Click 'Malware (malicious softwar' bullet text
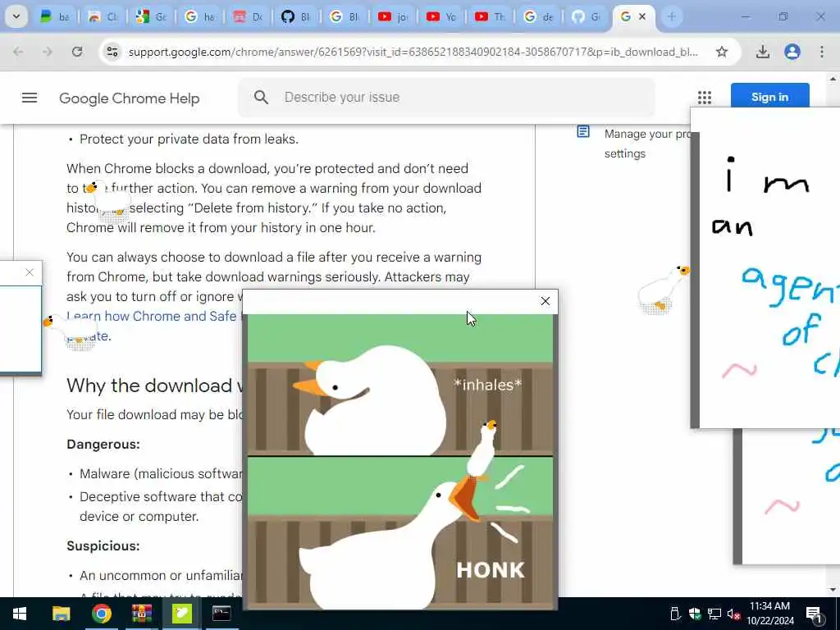The image size is (840, 630). click(x=162, y=473)
